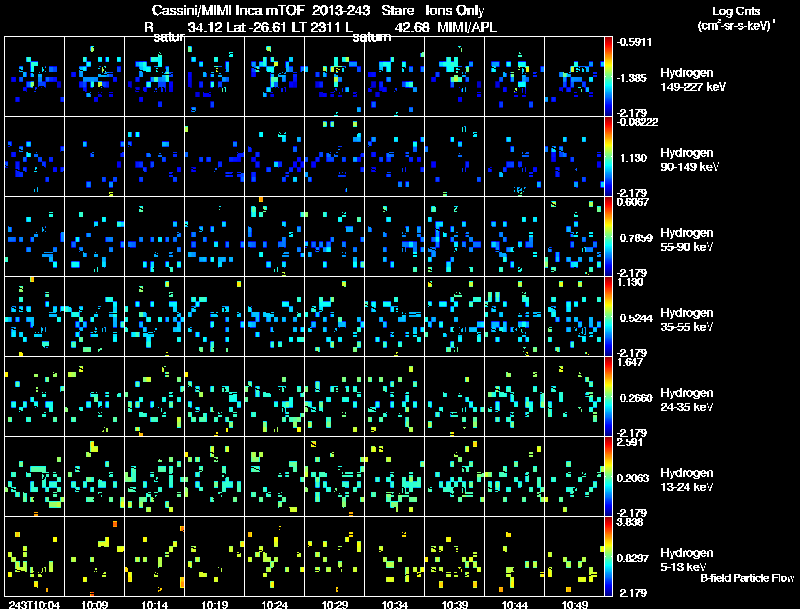
Task: Click the '0.7859' colorbar midpoint value
Action: [636, 238]
